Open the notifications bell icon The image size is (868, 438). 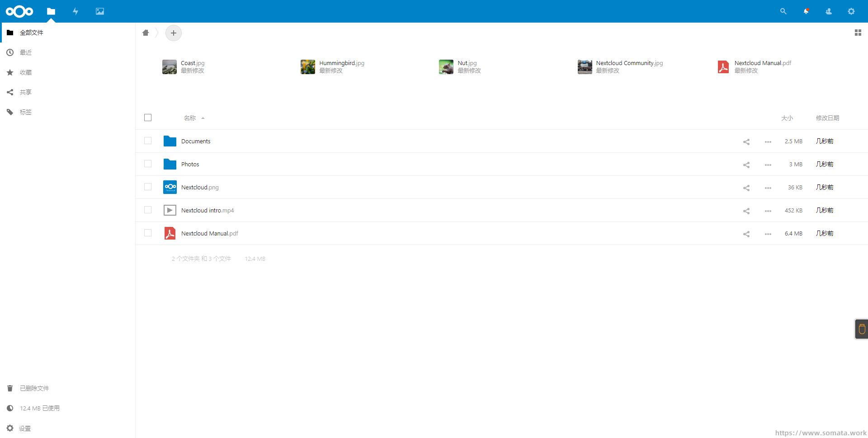coord(806,11)
